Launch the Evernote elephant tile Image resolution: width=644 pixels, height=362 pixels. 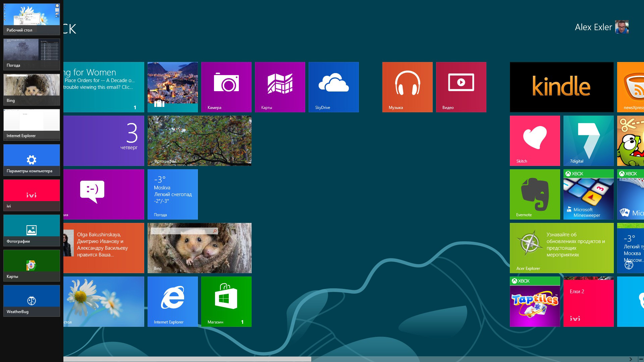pos(535,194)
